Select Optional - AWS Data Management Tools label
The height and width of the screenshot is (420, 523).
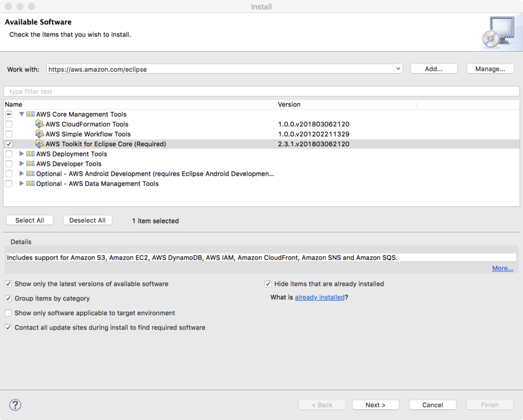tap(98, 183)
